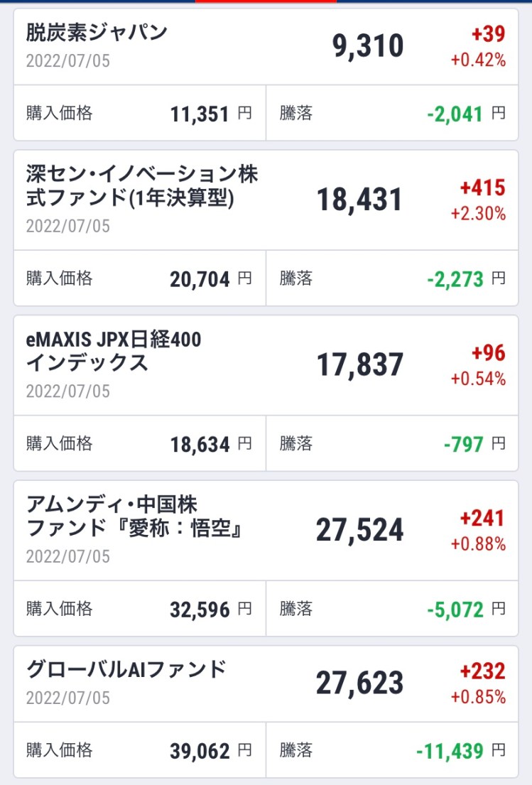Select the 購入価格 20,704 円 cell
This screenshot has width=532, height=785.
tap(139, 278)
